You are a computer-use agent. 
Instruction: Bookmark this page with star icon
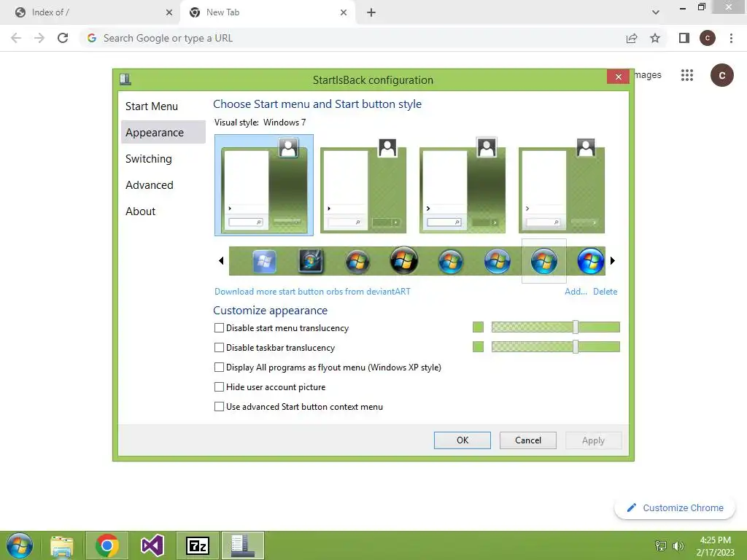click(x=655, y=38)
